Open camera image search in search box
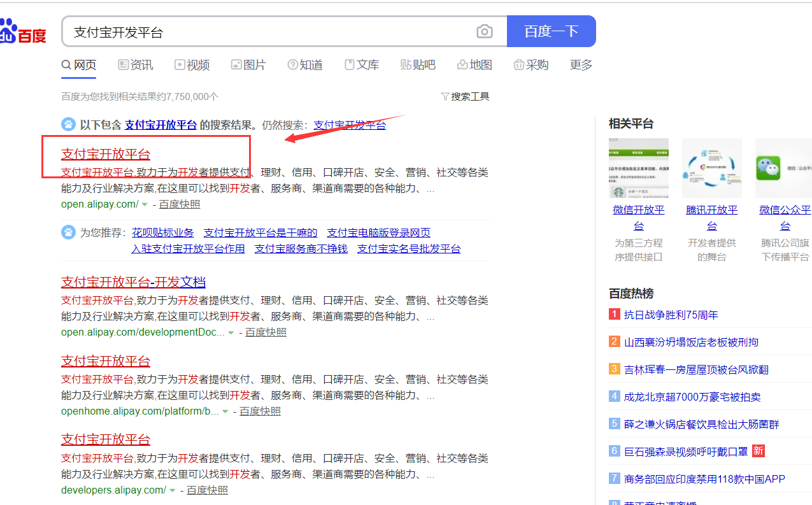Screen dimensions: 812x505 pyautogui.click(x=485, y=32)
